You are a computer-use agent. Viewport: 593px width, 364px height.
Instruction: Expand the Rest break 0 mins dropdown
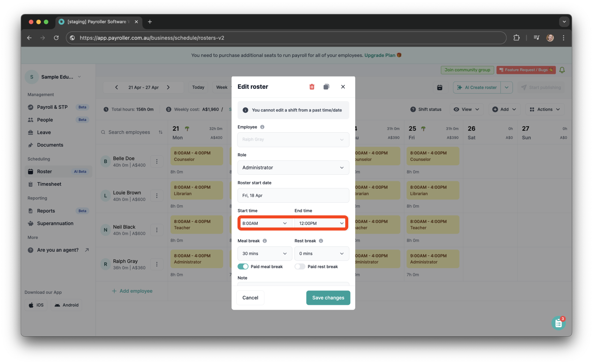coord(321,253)
